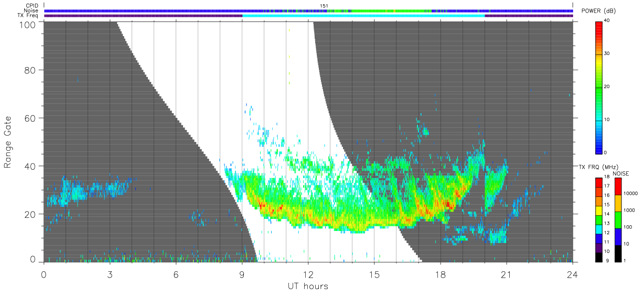
Task: Click the POWER (dB) color bar
Action: pyautogui.click(x=599, y=87)
